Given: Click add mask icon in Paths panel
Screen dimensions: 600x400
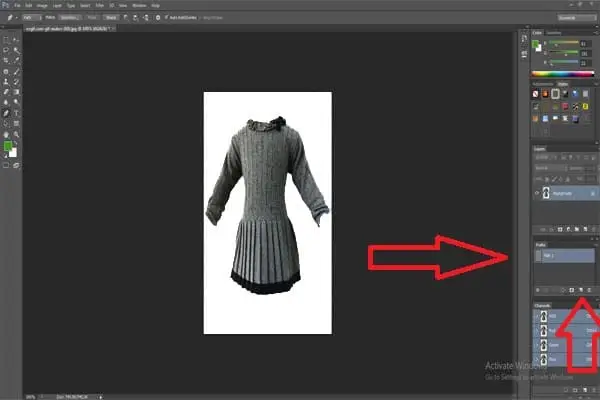Looking at the screenshot, I should pyautogui.click(x=572, y=290).
